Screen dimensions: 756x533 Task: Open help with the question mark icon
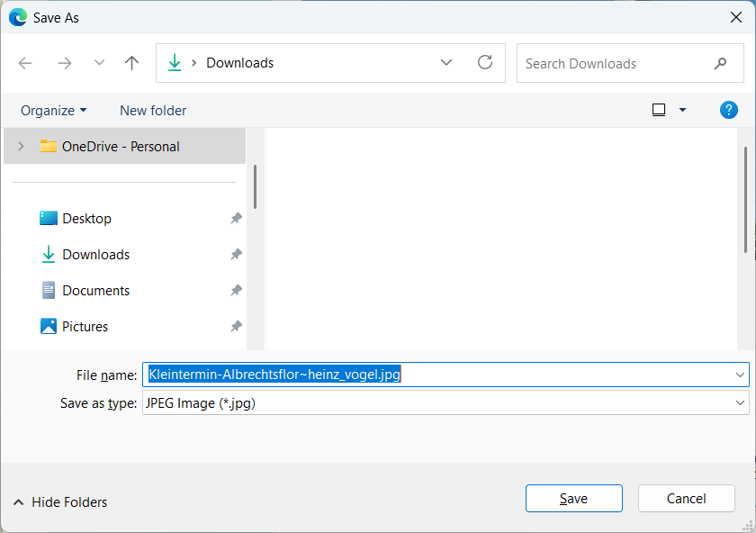pos(728,110)
